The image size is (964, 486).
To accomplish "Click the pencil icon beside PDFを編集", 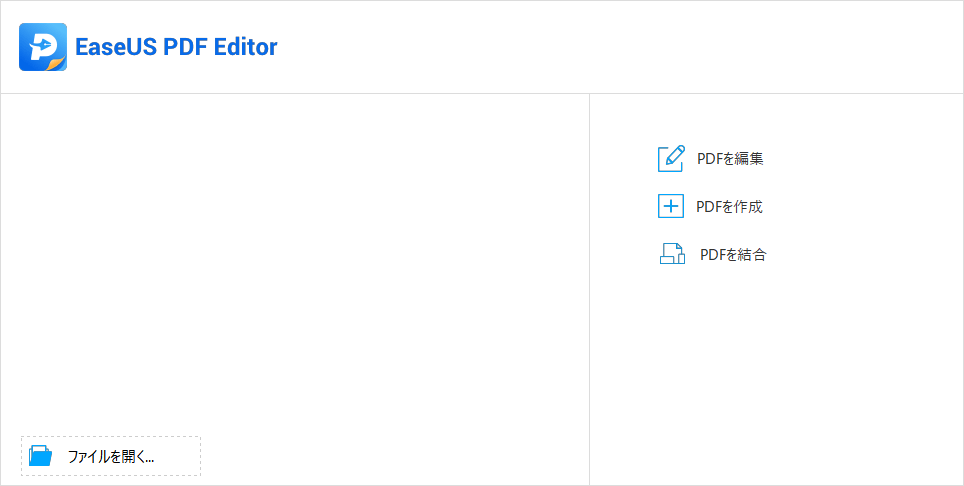I will [670, 158].
